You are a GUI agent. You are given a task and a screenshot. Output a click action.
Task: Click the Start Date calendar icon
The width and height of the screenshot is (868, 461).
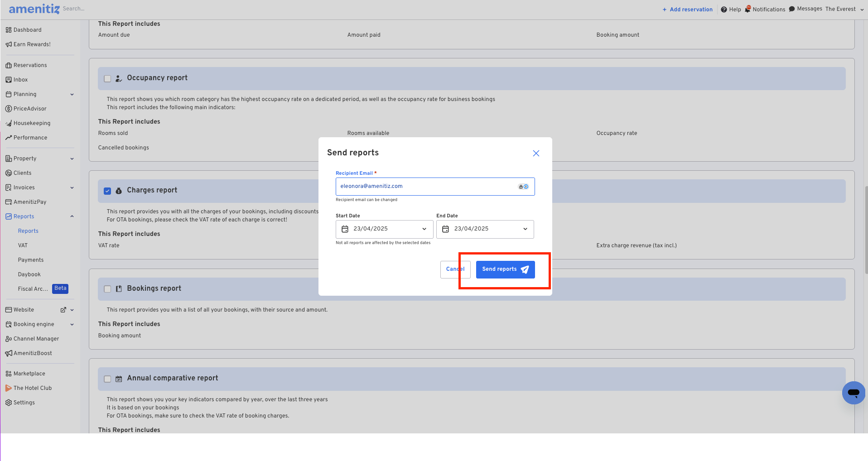(x=345, y=229)
